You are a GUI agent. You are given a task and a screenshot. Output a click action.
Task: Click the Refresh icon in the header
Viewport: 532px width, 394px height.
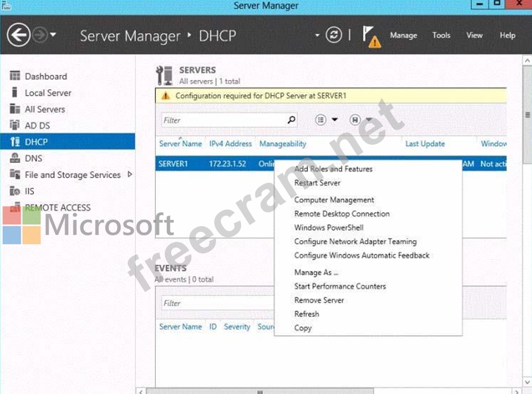tap(334, 35)
